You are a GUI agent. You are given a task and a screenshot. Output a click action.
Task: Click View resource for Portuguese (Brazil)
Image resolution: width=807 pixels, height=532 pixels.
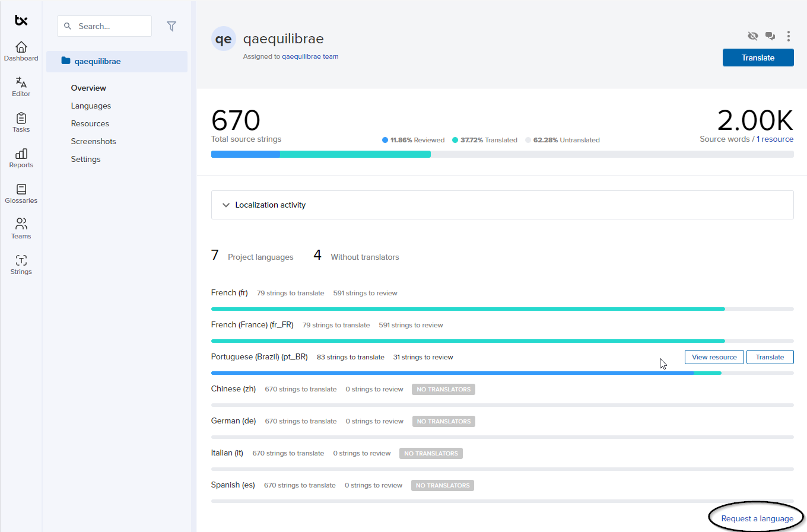[x=714, y=357]
